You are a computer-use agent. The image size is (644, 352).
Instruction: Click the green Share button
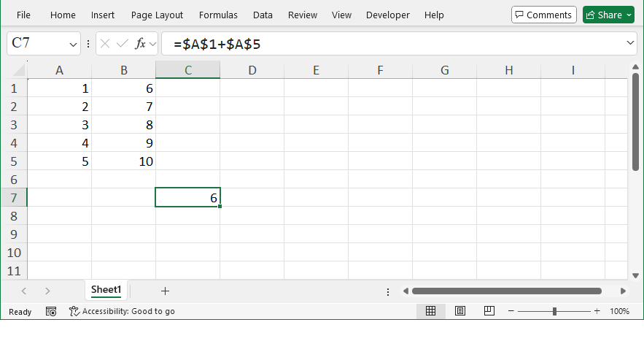608,15
